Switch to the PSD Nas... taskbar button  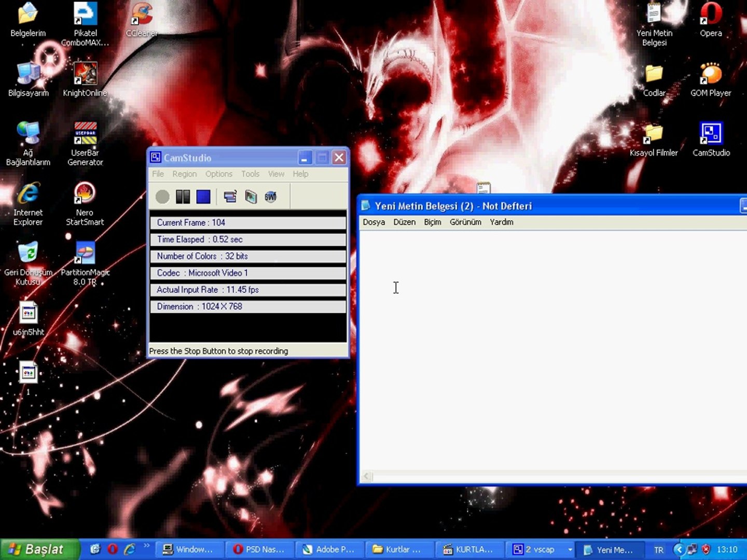(259, 549)
